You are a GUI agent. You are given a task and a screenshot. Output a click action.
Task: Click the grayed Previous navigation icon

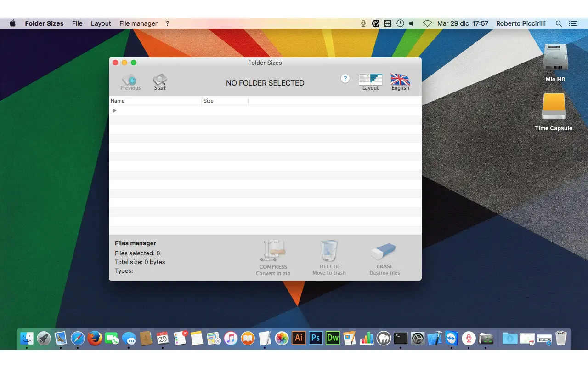click(x=130, y=79)
